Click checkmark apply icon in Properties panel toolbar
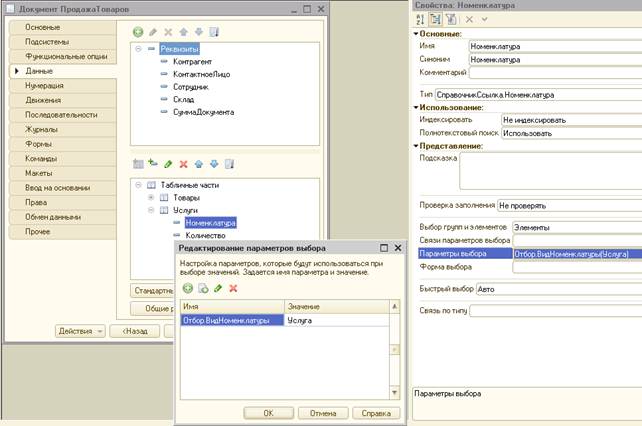The height and width of the screenshot is (426, 642). [x=484, y=19]
